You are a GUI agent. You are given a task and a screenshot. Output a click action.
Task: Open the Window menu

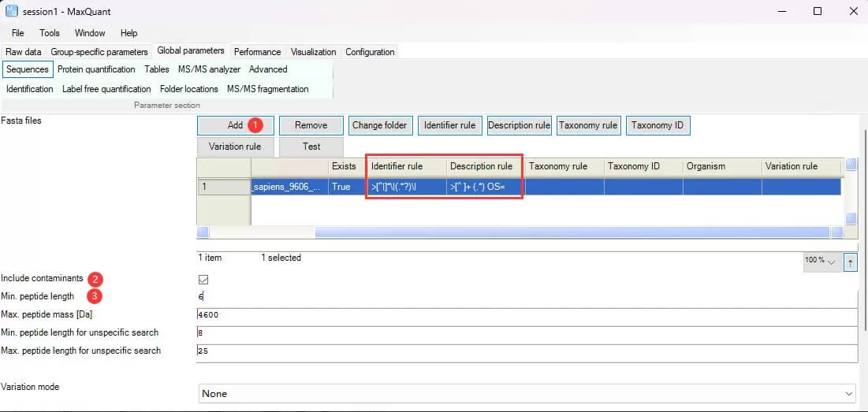(90, 33)
